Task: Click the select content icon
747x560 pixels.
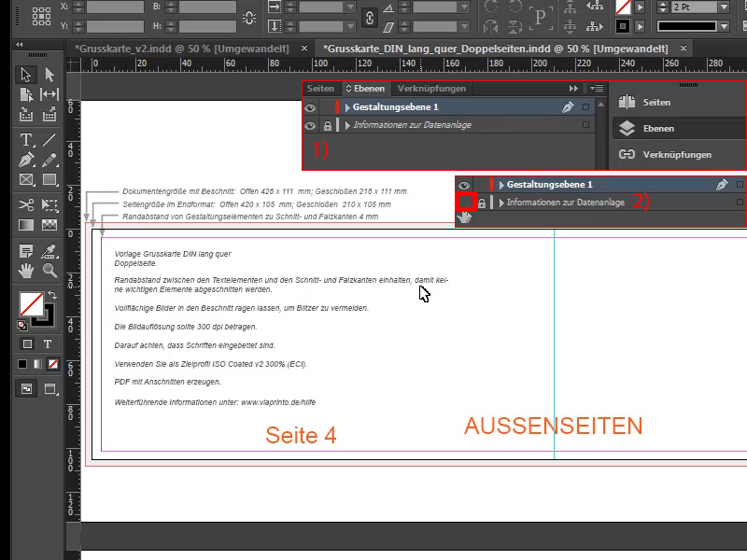Action: 570,27
